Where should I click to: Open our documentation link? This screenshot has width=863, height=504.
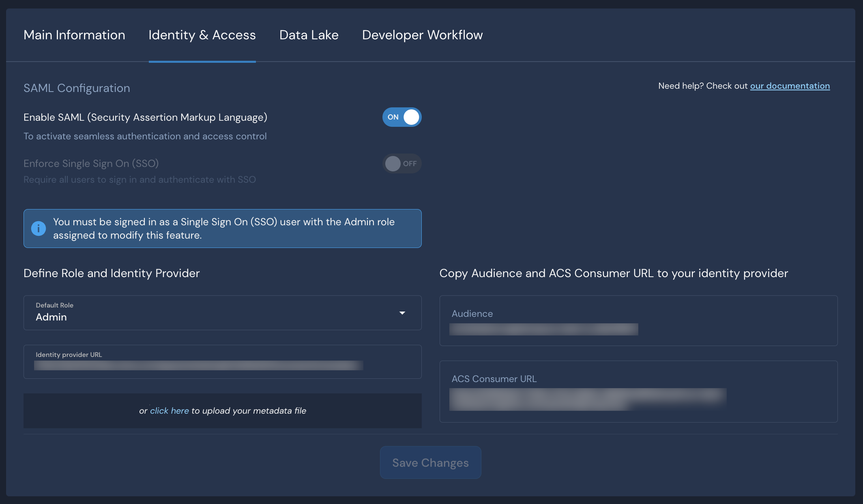(790, 85)
